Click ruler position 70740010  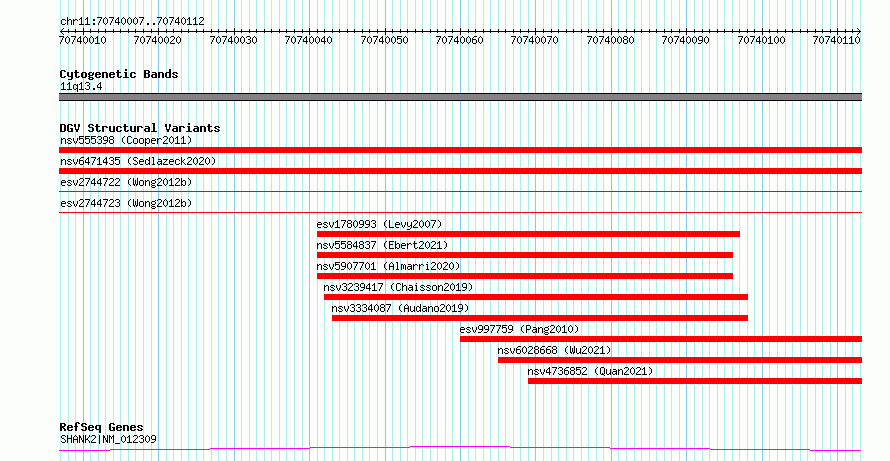tap(83, 40)
